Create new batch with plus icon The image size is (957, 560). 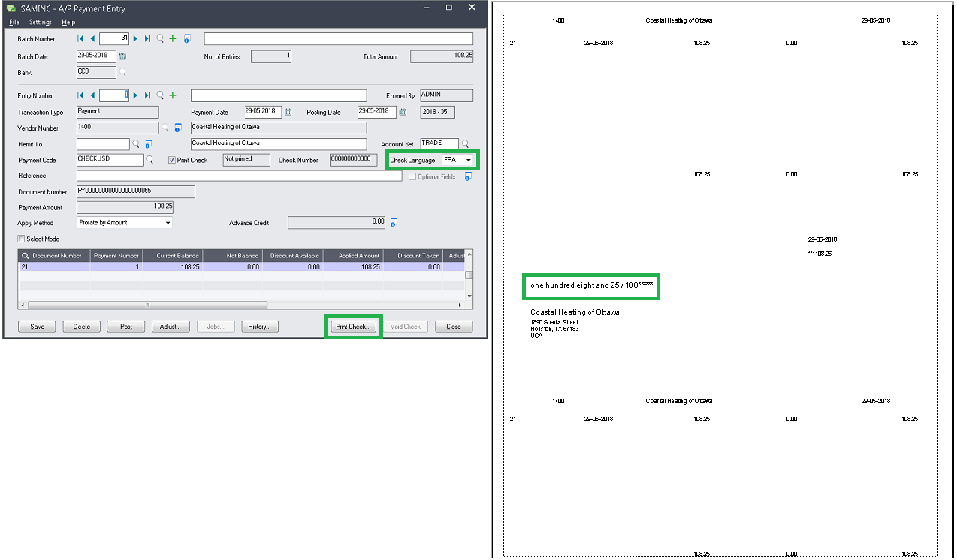(x=173, y=38)
